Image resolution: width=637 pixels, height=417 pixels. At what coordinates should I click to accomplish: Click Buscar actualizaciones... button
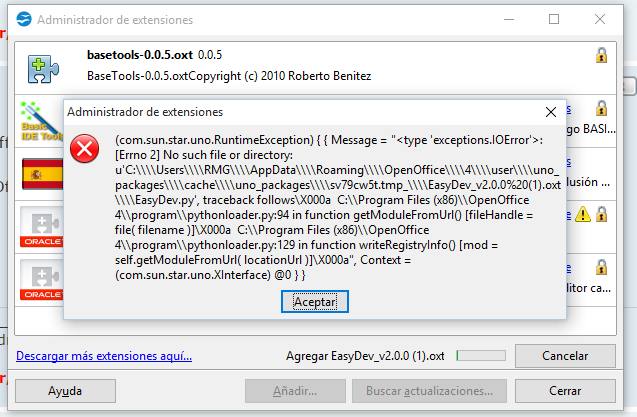pyautogui.click(x=429, y=391)
